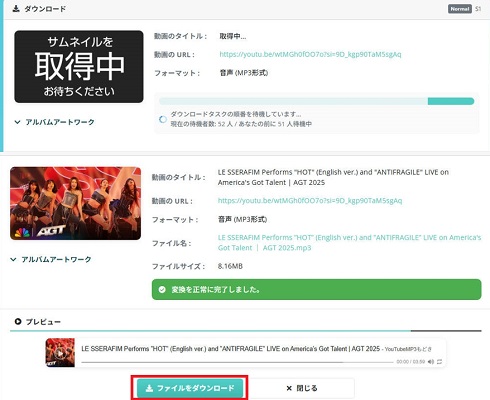Click the checkmark icon in the green banner
The width and height of the screenshot is (490, 400).
coord(162,290)
